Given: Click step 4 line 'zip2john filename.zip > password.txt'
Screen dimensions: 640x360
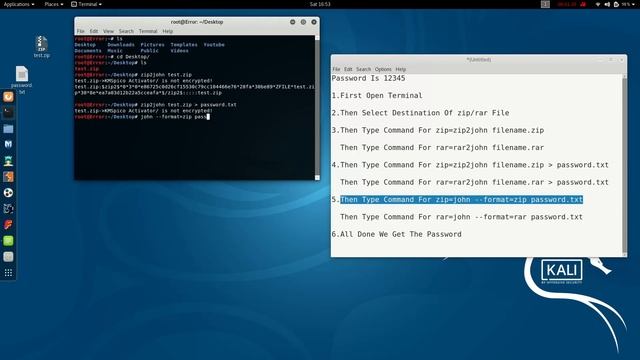Looking at the screenshot, I should (x=470, y=165).
